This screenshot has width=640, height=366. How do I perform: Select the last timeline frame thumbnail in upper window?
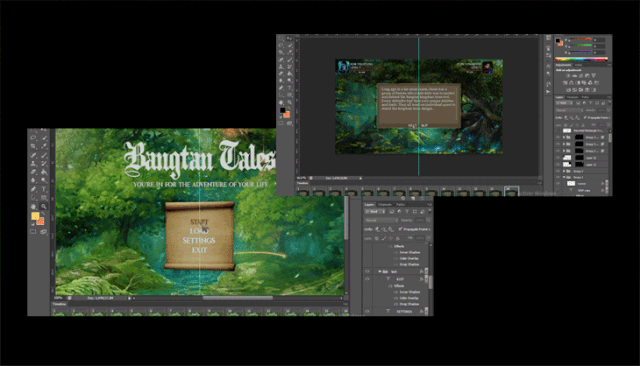(511, 191)
